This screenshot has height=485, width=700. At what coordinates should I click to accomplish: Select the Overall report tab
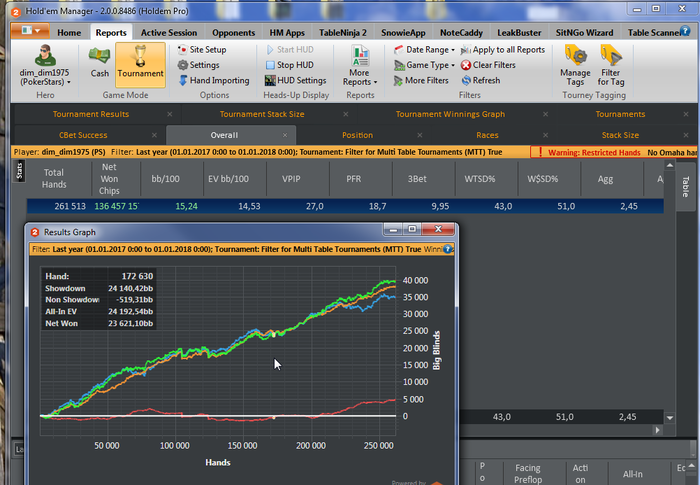click(x=224, y=135)
